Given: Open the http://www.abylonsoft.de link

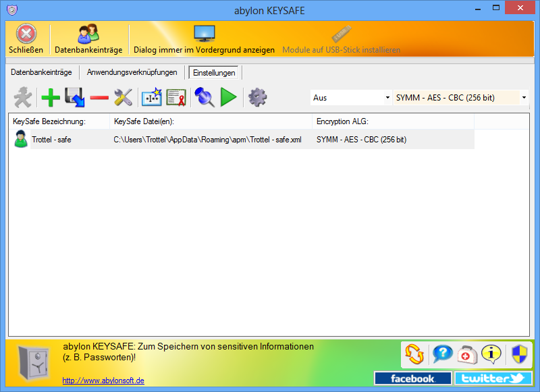Looking at the screenshot, I should click(x=103, y=381).
